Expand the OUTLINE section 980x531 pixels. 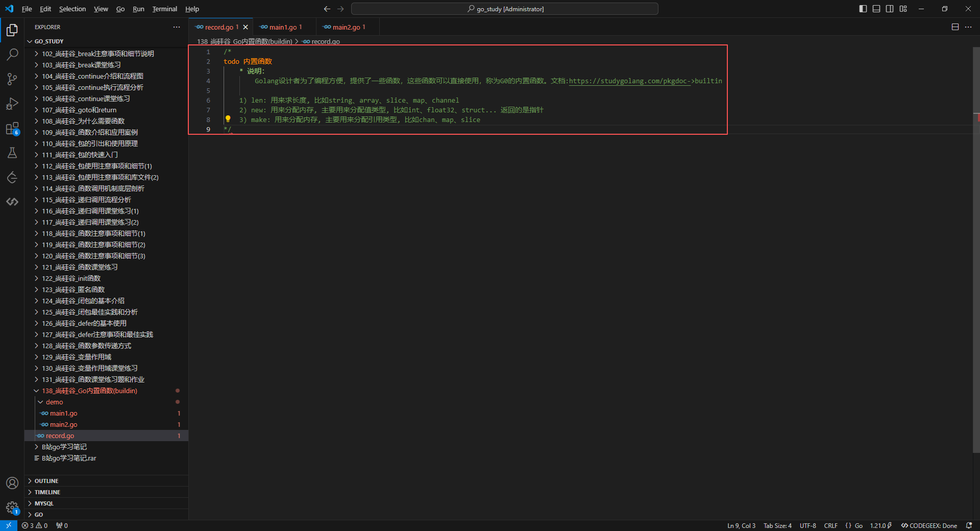pyautogui.click(x=106, y=481)
